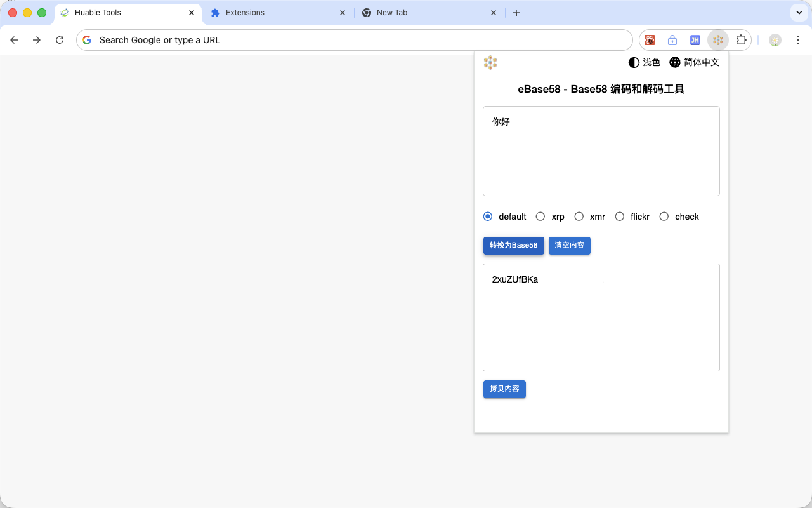The image size is (812, 508).
Task: Click the eBase58 logo in popup header
Action: coord(490,62)
